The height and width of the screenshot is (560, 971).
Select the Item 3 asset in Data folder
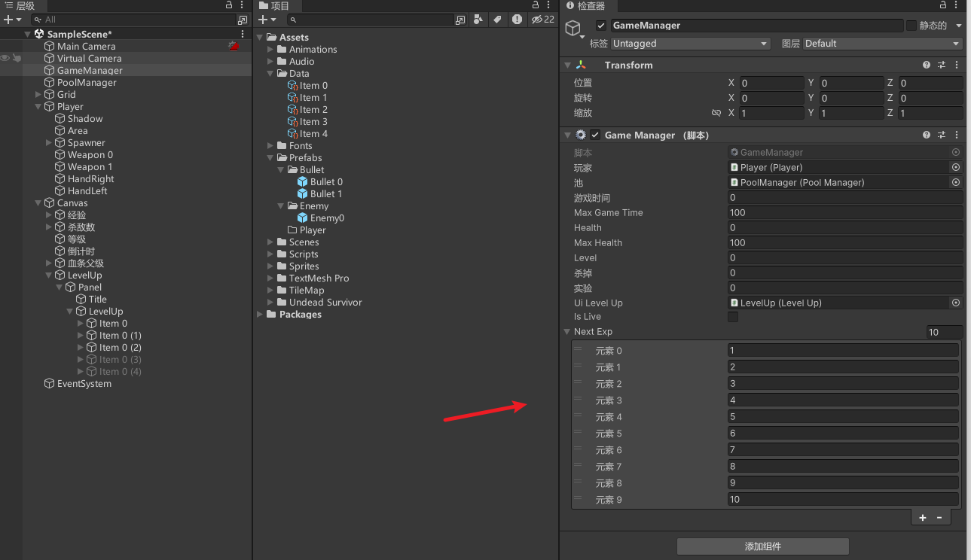tap(313, 122)
